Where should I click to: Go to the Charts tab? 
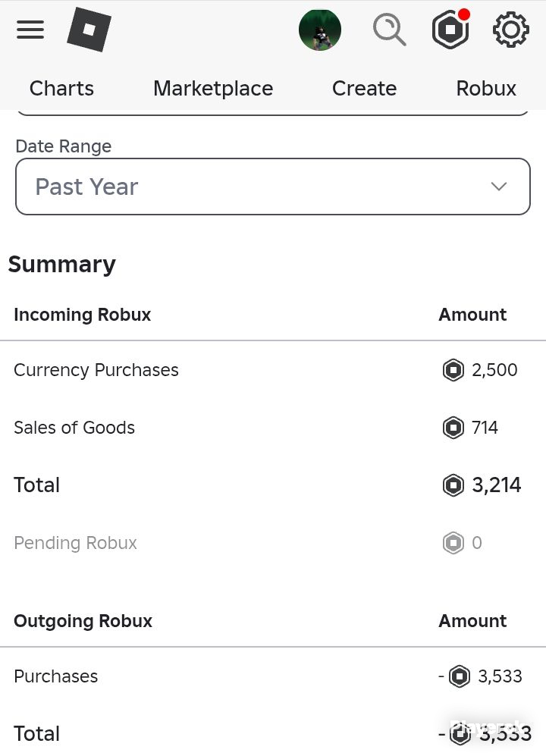point(61,89)
